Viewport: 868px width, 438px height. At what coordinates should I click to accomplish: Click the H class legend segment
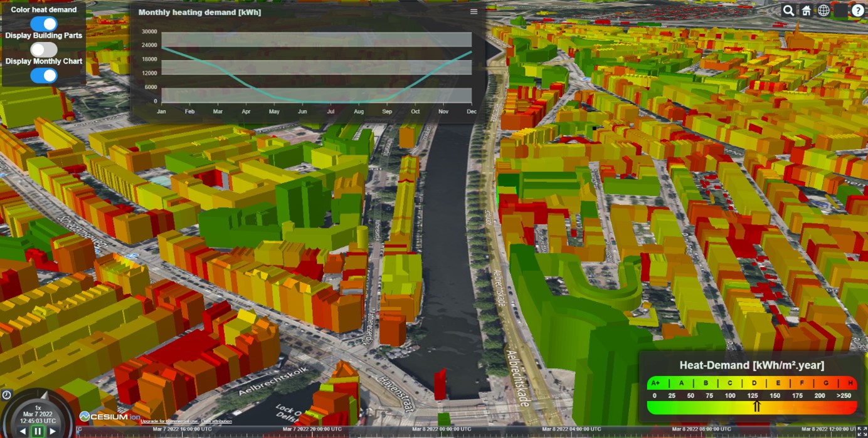[850, 383]
